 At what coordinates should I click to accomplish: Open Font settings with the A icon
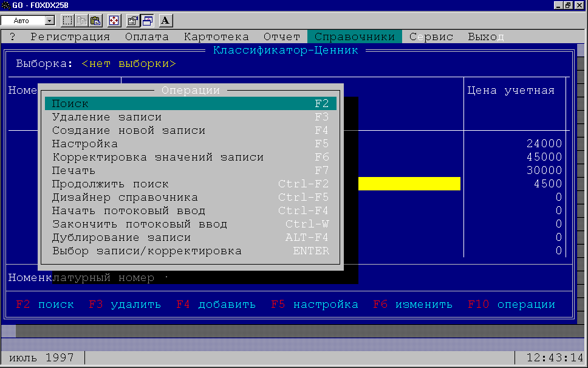click(x=166, y=21)
